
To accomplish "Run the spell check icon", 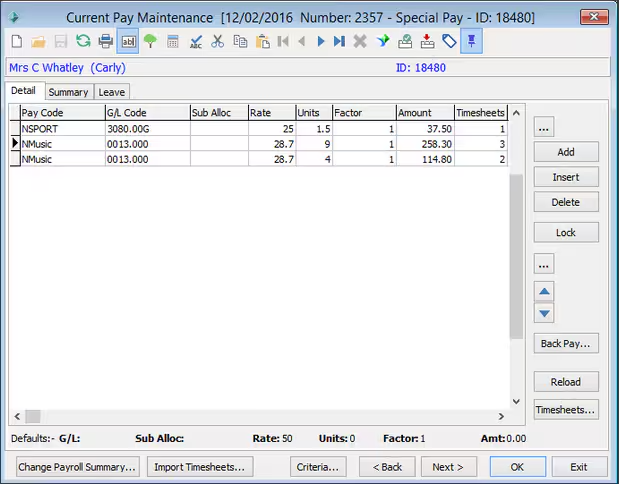I will pos(195,41).
